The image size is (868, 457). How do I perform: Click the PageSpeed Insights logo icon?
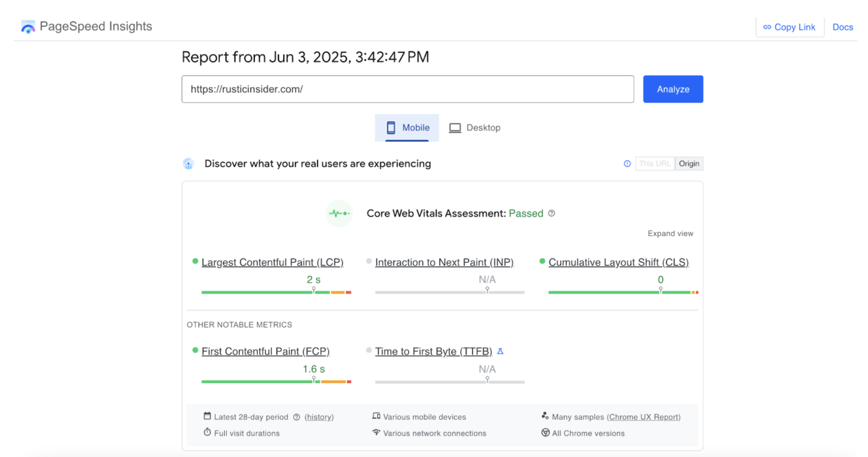pyautogui.click(x=28, y=27)
